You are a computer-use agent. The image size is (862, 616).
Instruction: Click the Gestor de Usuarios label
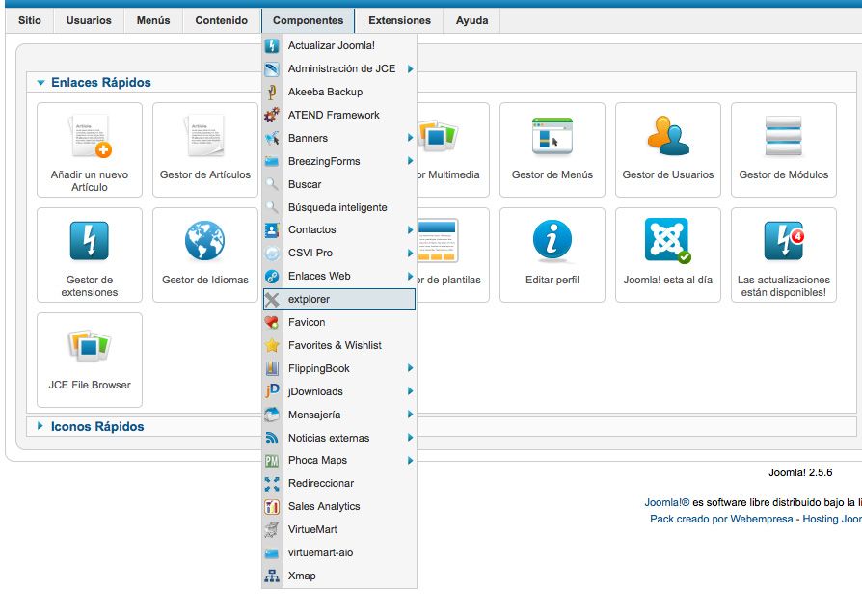(668, 174)
